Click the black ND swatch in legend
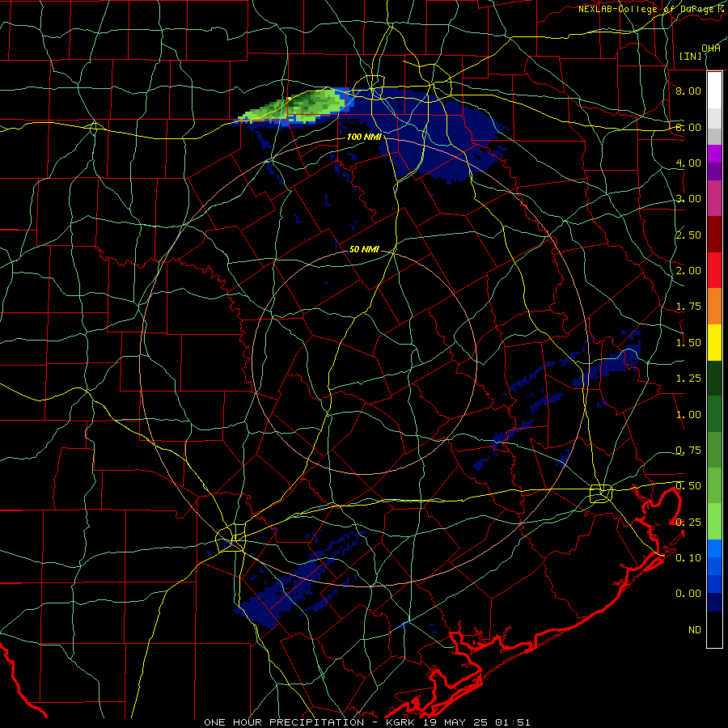The width and height of the screenshot is (728, 728). [714, 629]
